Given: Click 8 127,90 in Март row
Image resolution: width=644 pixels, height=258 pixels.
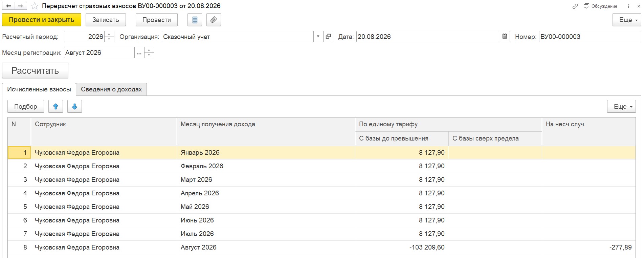Looking at the screenshot, I should [402, 180].
